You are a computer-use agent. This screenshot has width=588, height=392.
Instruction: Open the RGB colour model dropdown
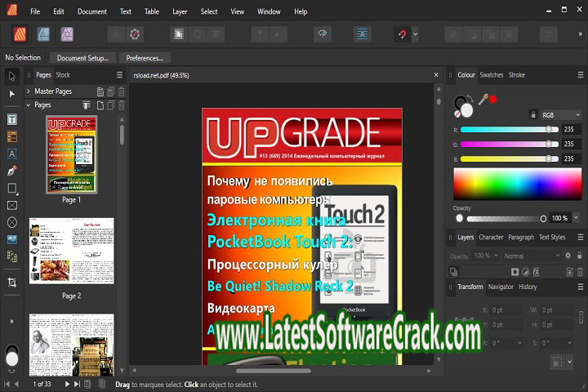(560, 115)
